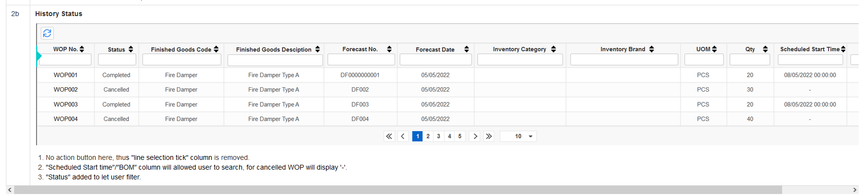
Task: Focus the Status filter field
Action: (x=117, y=59)
